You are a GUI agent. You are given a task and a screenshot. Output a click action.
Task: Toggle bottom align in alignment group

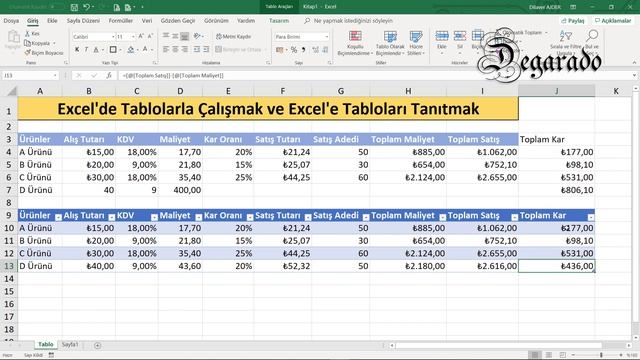(184, 36)
